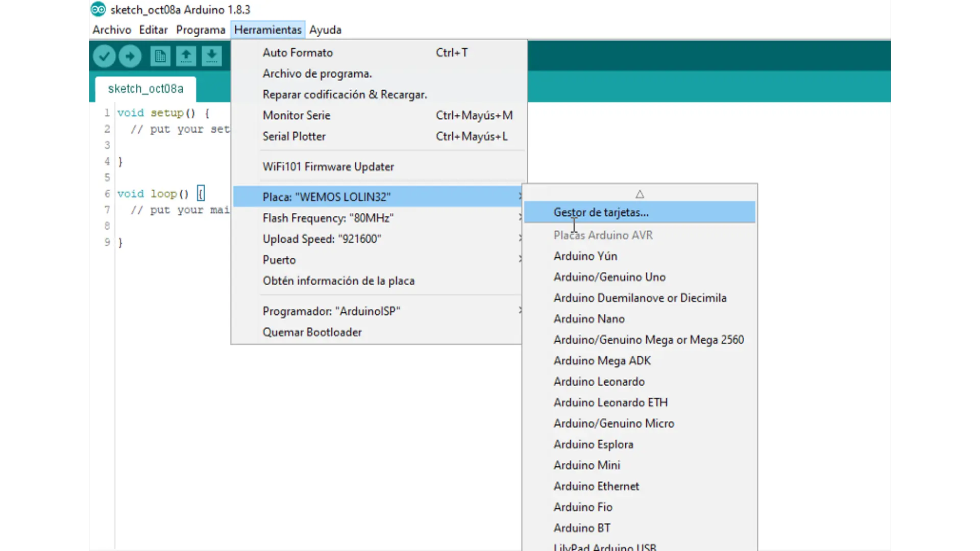Screen dimensions: 980x551
Task: Click the scroll-up triangle in board list
Action: (x=640, y=194)
